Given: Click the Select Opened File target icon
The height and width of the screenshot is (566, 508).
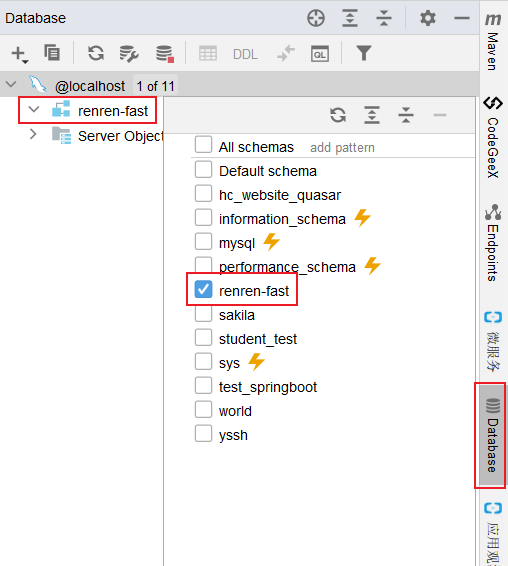Looking at the screenshot, I should [x=316, y=18].
